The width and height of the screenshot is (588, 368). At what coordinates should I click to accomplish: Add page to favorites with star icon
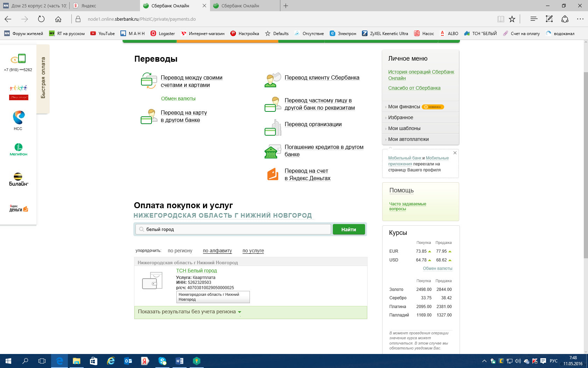(512, 19)
